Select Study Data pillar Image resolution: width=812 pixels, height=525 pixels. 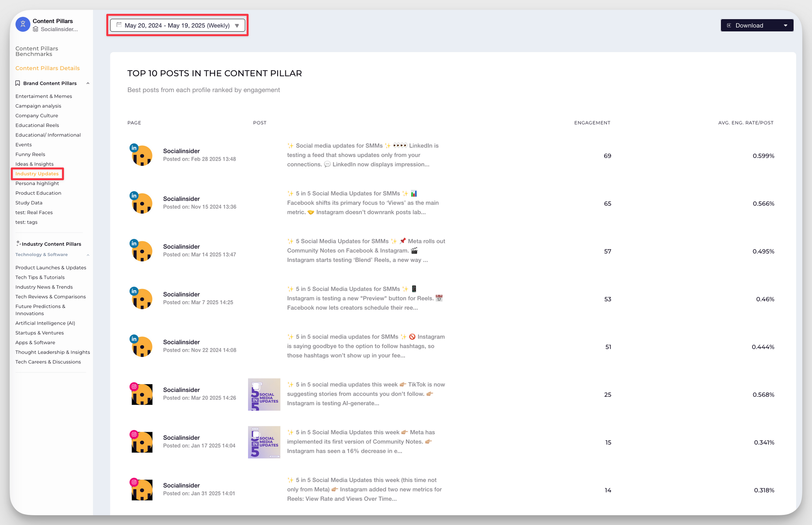(x=29, y=203)
